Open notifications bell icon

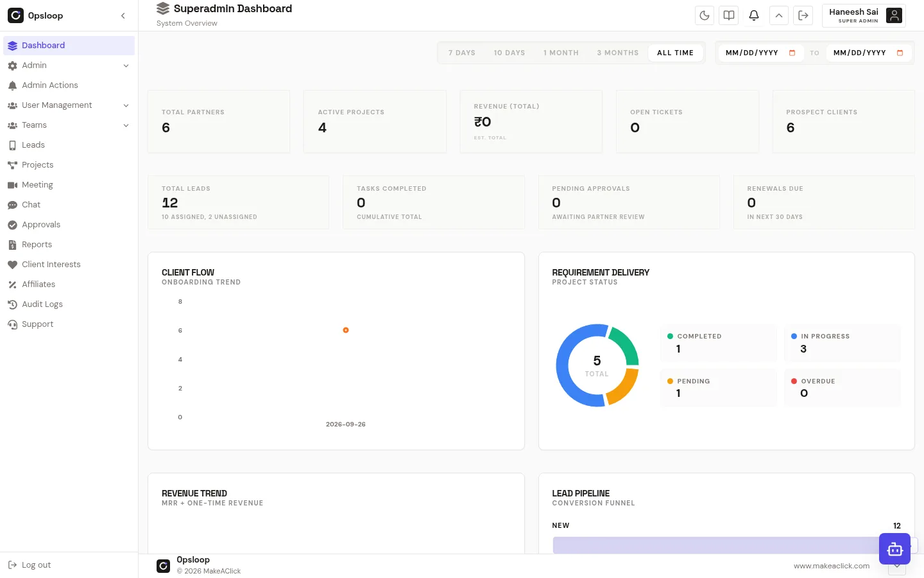click(754, 15)
